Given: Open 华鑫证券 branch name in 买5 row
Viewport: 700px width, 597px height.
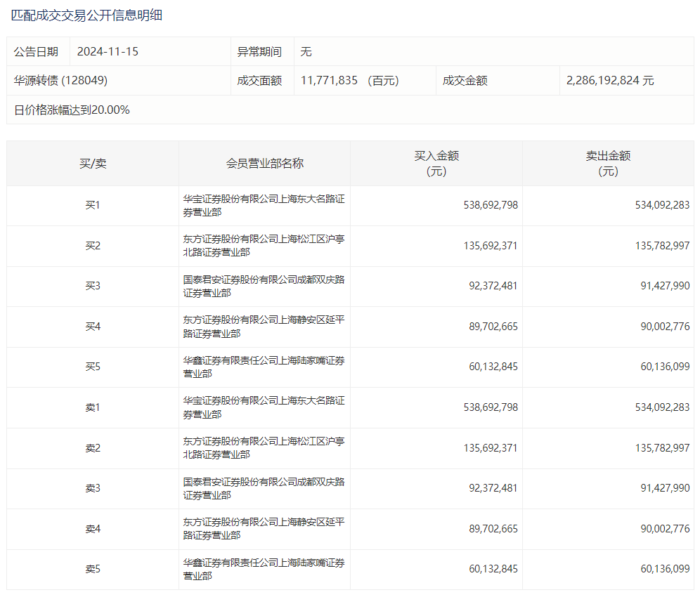Looking at the screenshot, I should 264,367.
